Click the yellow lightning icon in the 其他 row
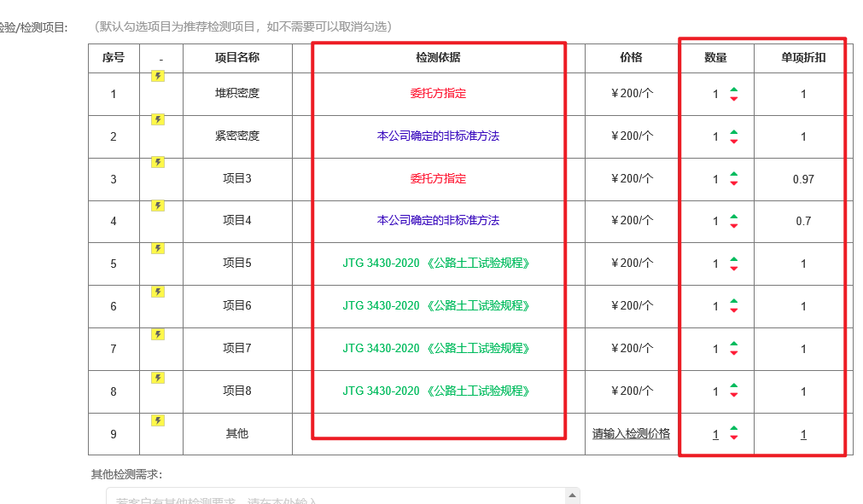This screenshot has width=863, height=504. coord(158,420)
